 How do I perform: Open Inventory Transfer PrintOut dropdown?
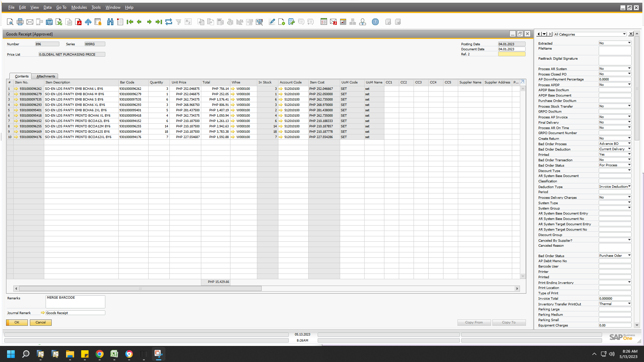click(x=629, y=304)
